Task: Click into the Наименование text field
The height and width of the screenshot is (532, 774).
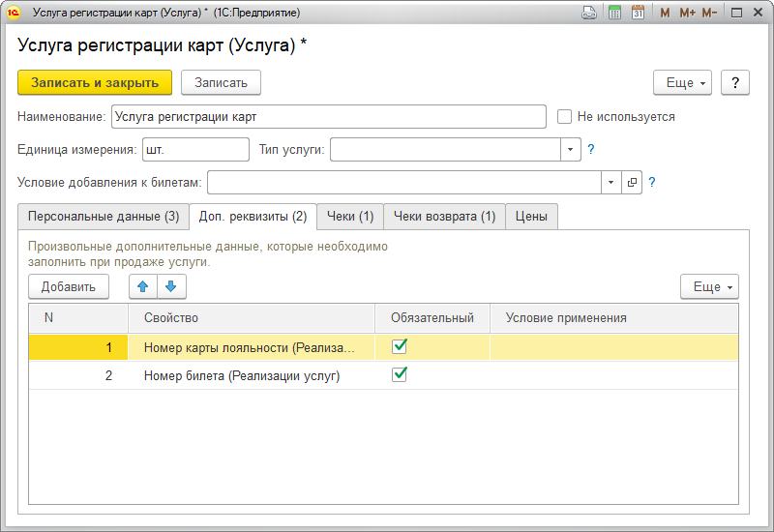Action: pos(329,116)
